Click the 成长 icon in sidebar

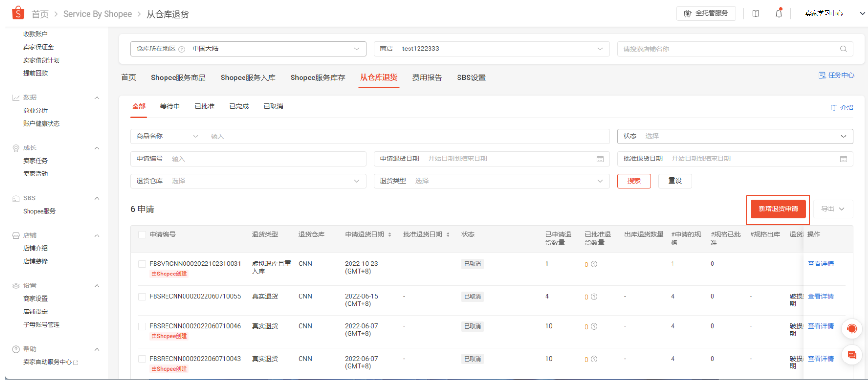pyautogui.click(x=16, y=148)
